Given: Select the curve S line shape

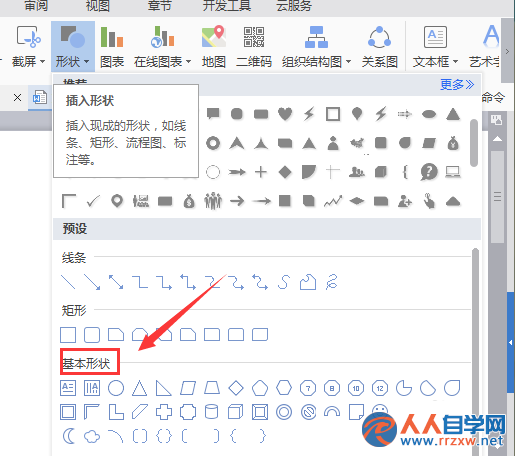Looking at the screenshot, I should click(x=284, y=282).
